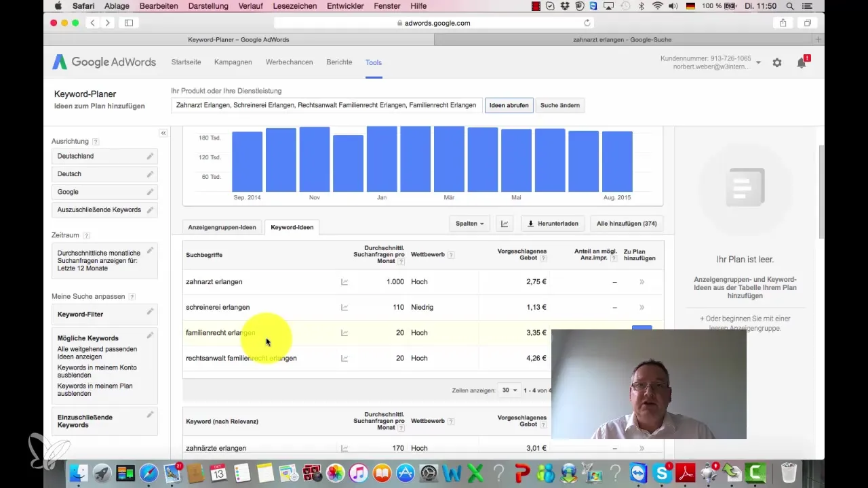This screenshot has height=488, width=868.
Task: Click Safari address bar
Action: (434, 22)
